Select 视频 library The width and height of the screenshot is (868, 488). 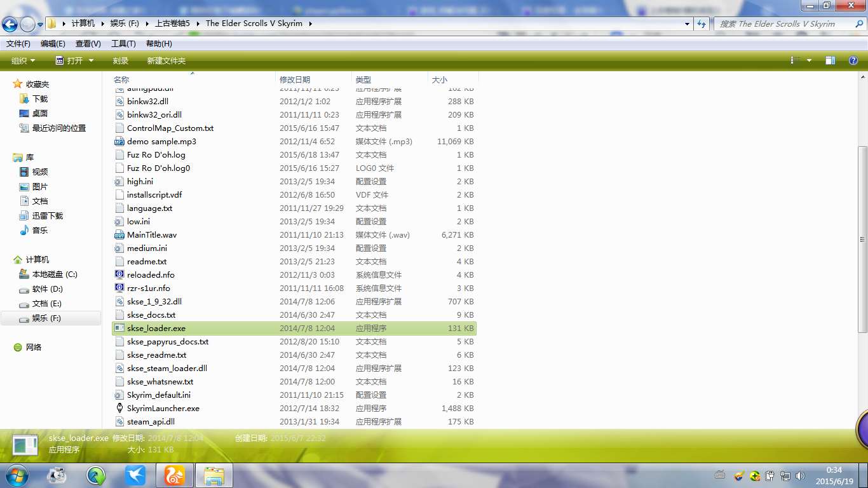(x=40, y=172)
